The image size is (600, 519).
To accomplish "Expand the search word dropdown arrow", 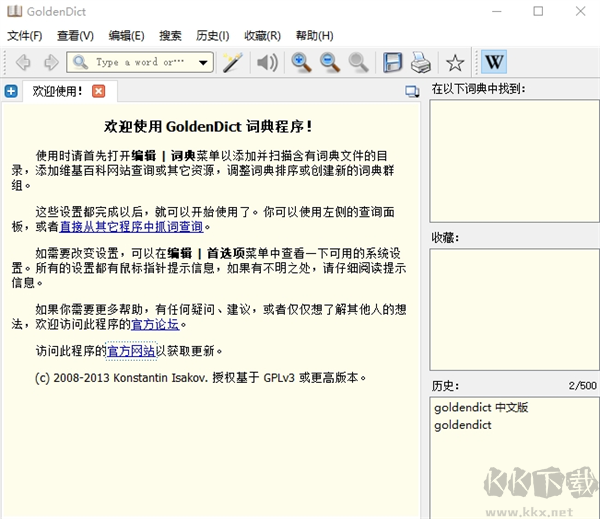I will click(x=204, y=63).
